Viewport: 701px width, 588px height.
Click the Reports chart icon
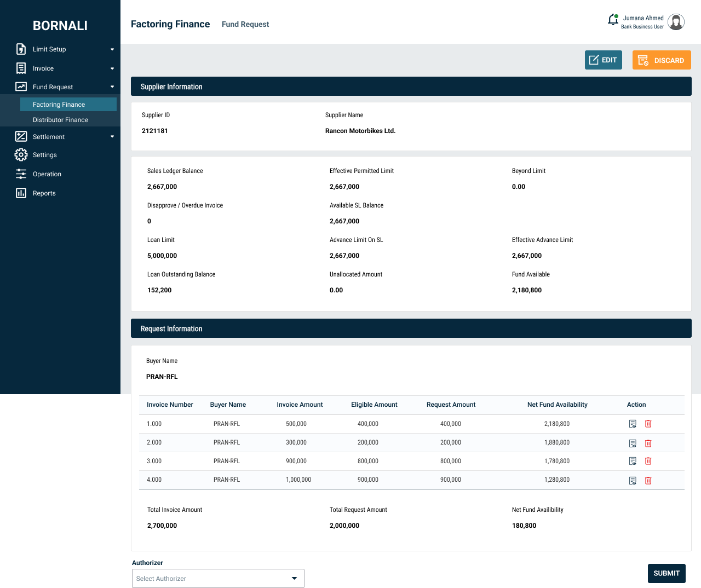click(21, 193)
